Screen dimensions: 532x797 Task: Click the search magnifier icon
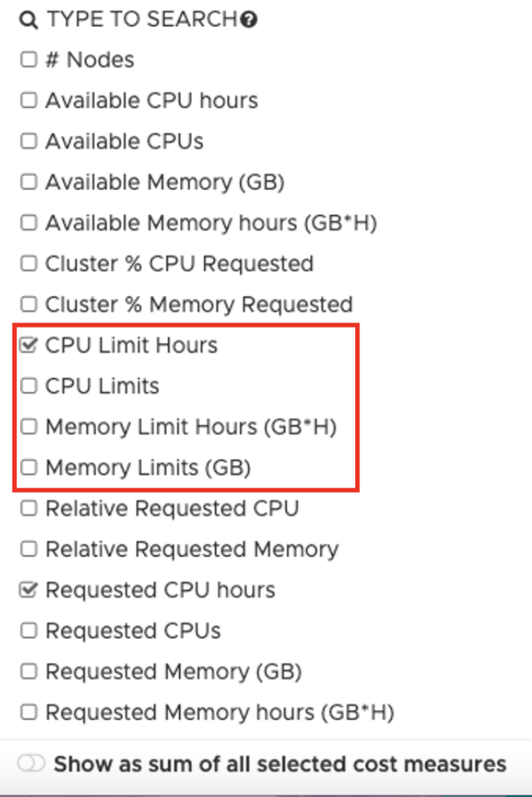[29, 19]
